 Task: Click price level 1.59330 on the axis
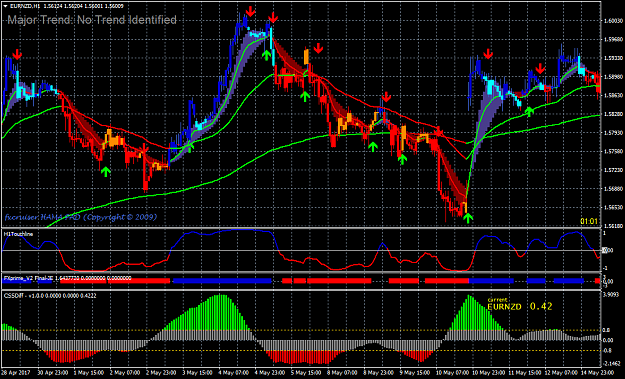click(x=612, y=58)
